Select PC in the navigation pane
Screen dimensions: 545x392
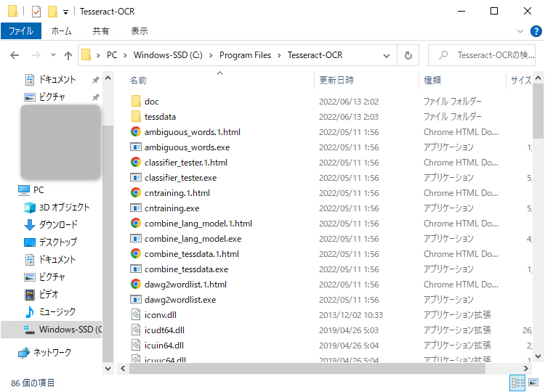click(39, 190)
